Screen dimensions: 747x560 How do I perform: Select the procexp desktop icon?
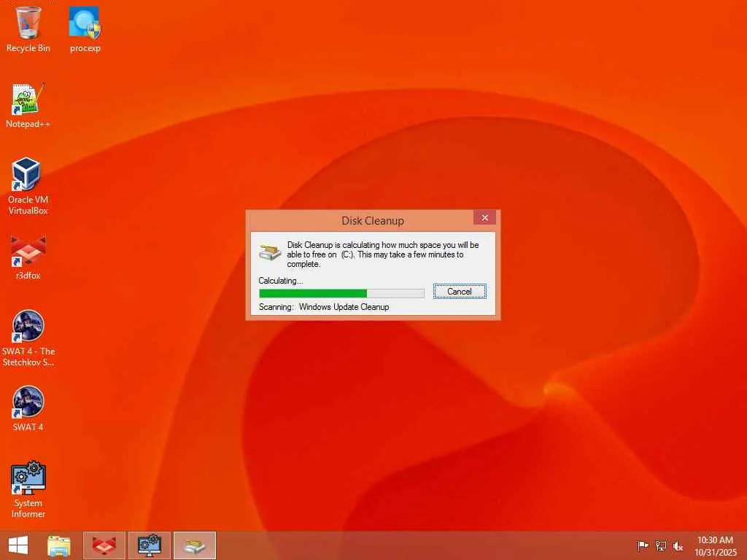pyautogui.click(x=85, y=28)
